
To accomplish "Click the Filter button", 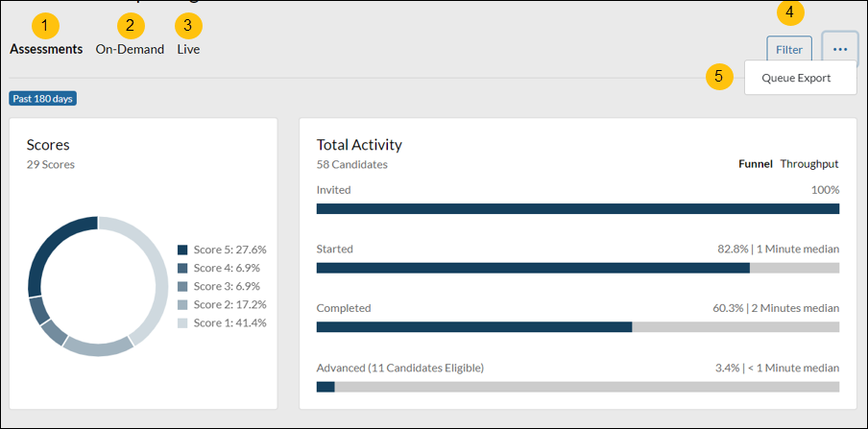I will tap(788, 49).
